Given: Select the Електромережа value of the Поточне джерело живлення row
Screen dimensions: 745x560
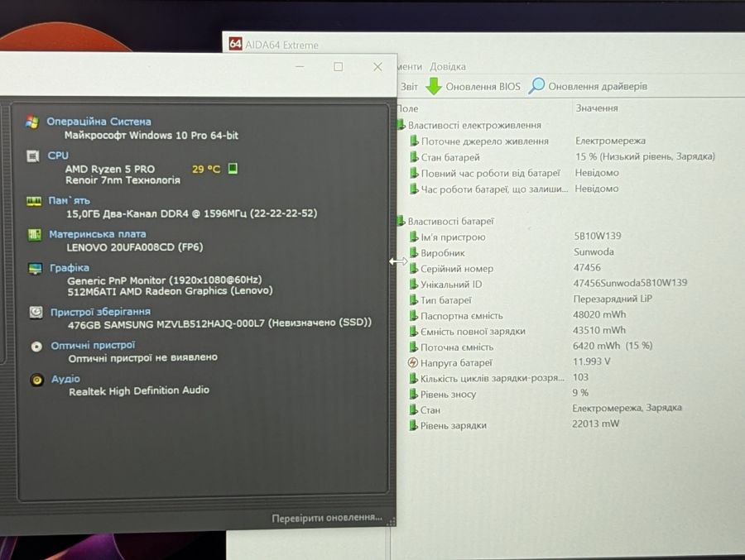Looking at the screenshot, I should click(610, 141).
